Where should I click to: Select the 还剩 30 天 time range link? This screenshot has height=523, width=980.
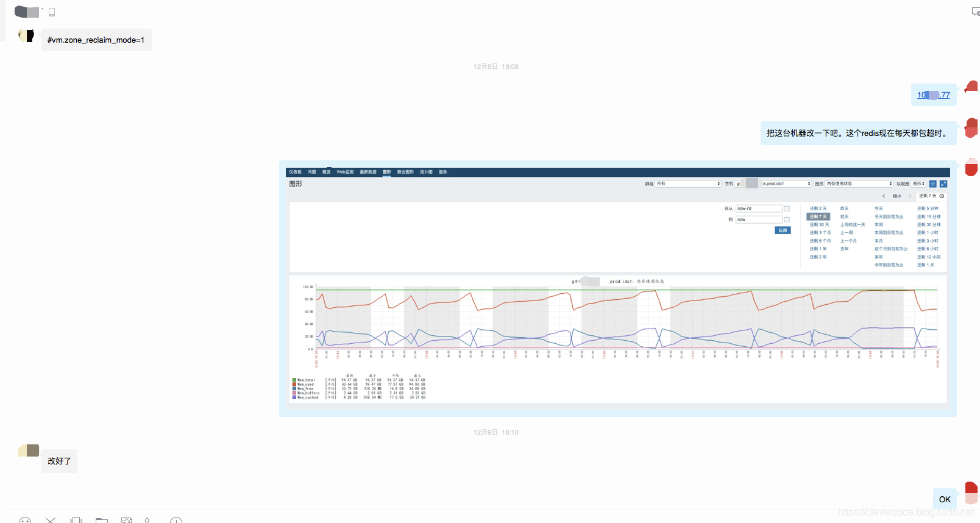(x=820, y=225)
